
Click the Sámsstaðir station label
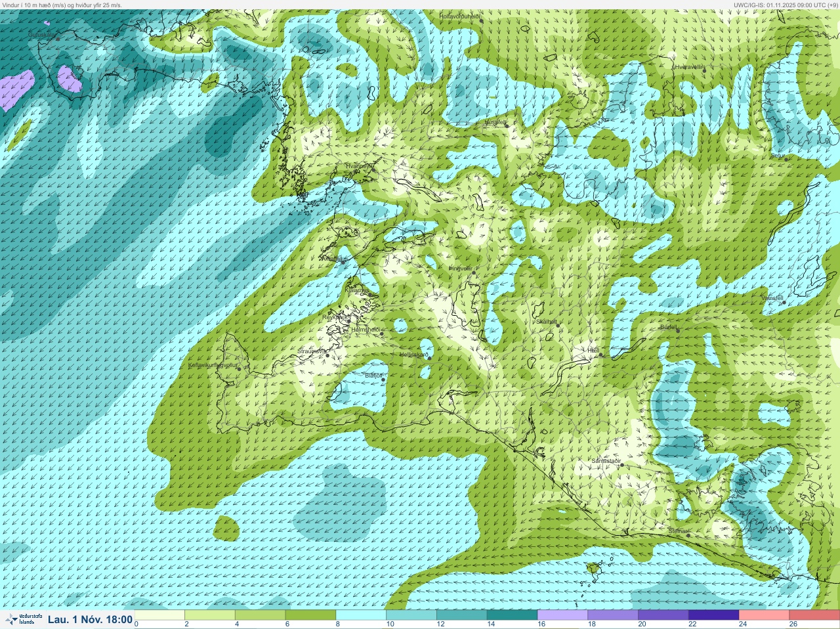[x=606, y=461]
